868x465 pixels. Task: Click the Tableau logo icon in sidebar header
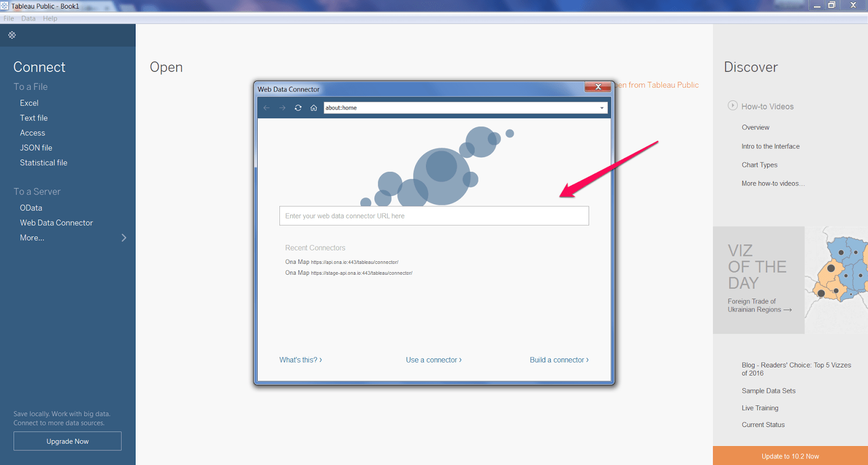pyautogui.click(x=12, y=35)
